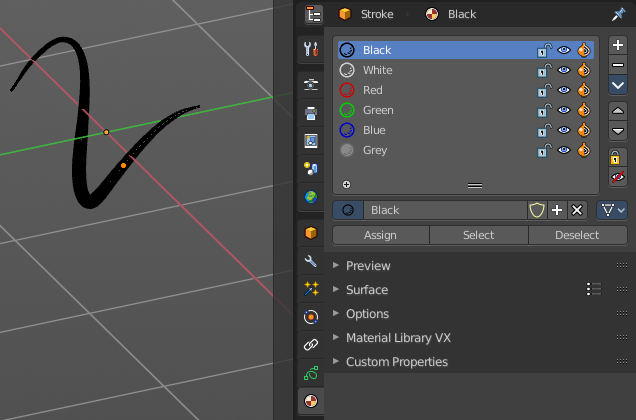The width and height of the screenshot is (636, 420).
Task: Open the Surface panel presets menu
Action: point(594,289)
